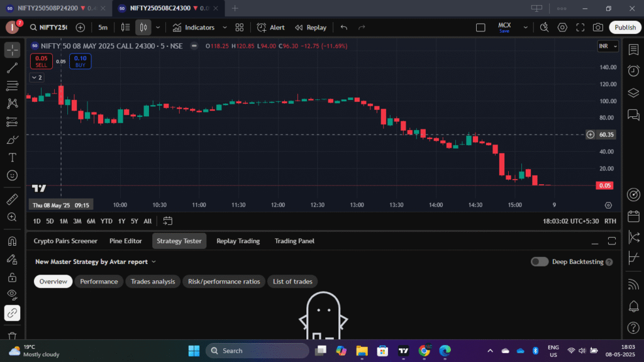This screenshot has height=362, width=644.
Task: Start bar Replay mode
Action: pyautogui.click(x=311, y=28)
